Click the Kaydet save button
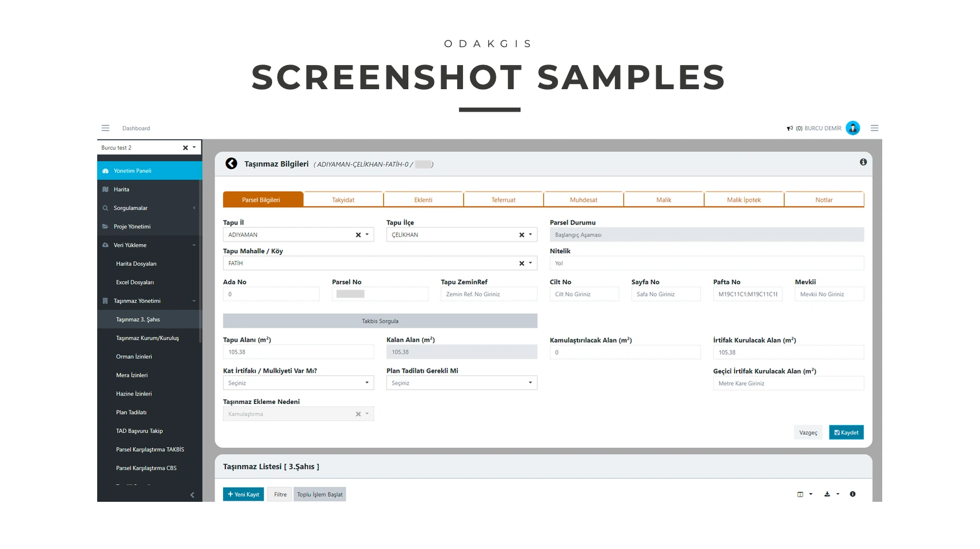The height and width of the screenshot is (549, 980). 846,433
